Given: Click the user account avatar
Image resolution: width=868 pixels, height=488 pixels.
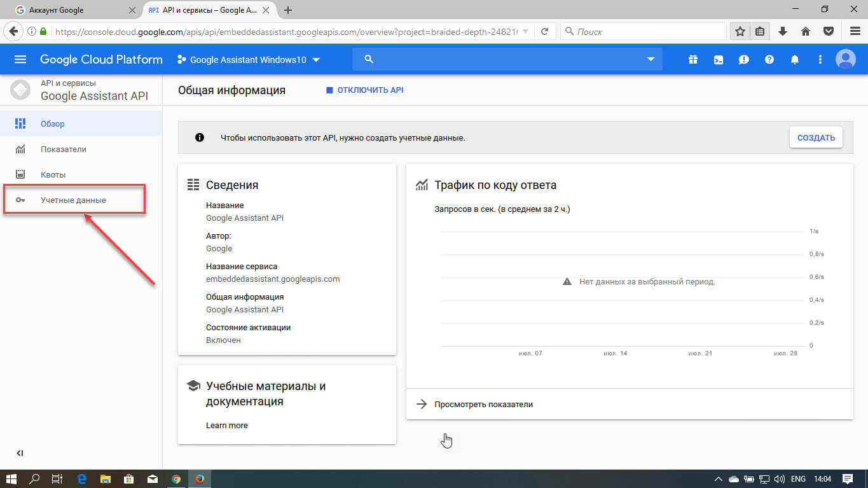Looking at the screenshot, I should 846,59.
